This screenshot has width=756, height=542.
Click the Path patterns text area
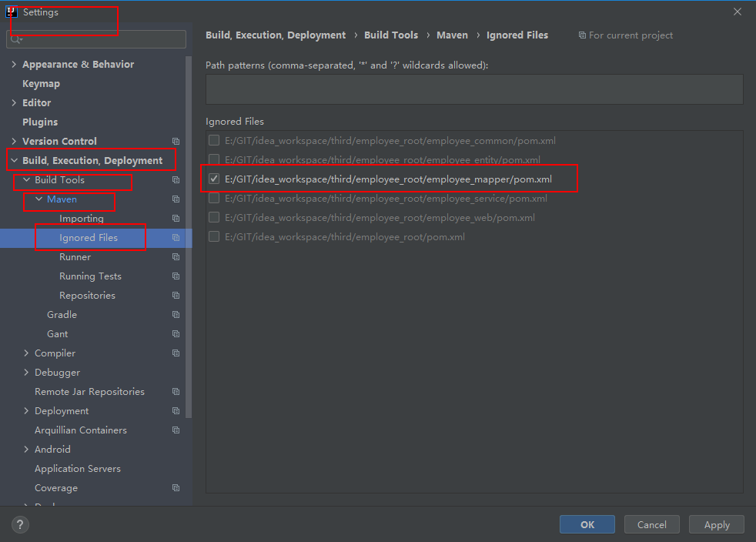(474, 89)
